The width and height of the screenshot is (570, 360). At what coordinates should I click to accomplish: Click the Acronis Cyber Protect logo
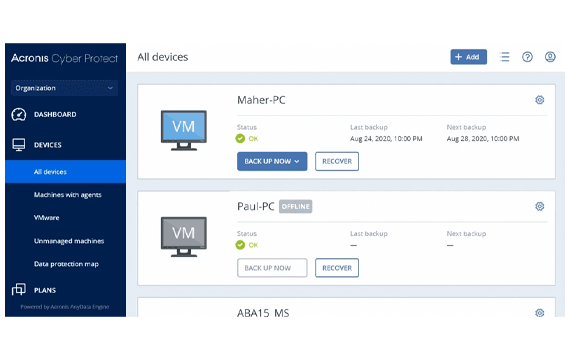click(64, 59)
